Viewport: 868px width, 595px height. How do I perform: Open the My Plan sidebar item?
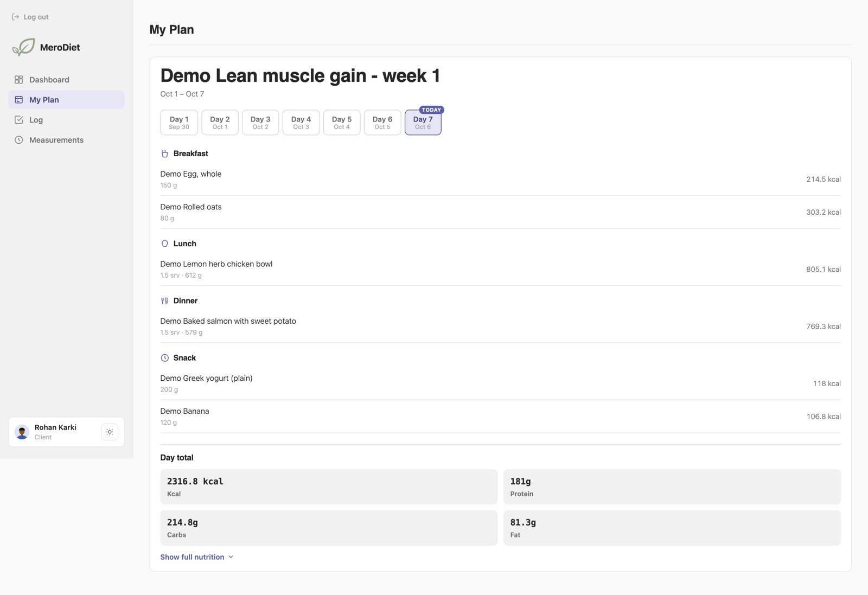[66, 100]
